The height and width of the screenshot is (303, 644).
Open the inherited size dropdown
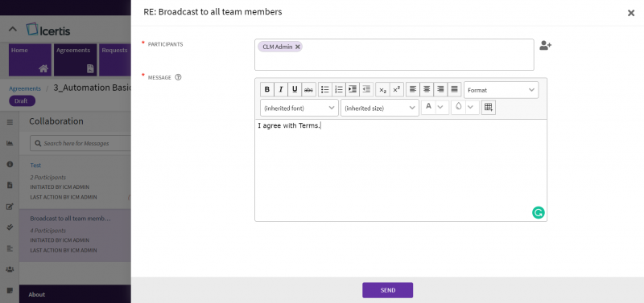tap(380, 108)
